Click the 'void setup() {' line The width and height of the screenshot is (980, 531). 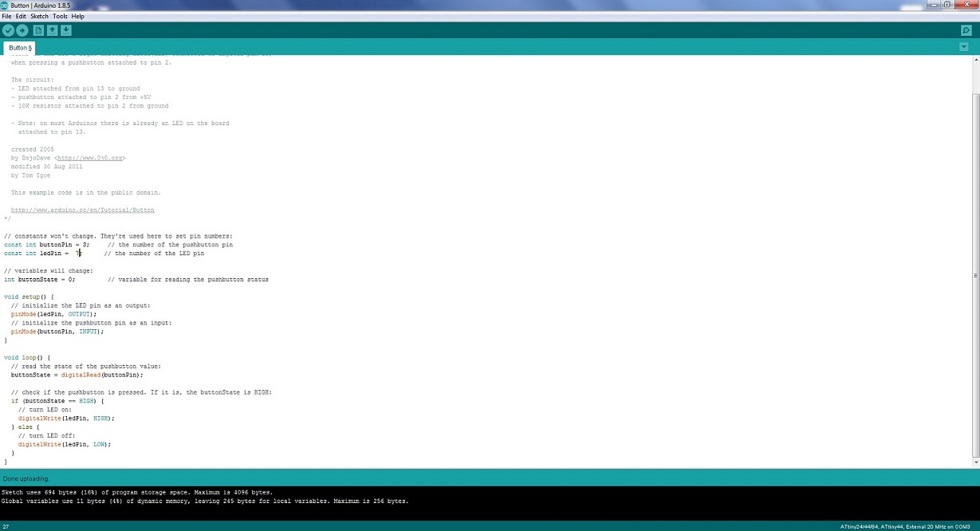click(x=29, y=297)
